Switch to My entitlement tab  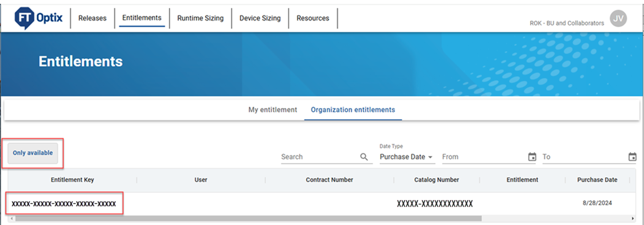(x=272, y=110)
